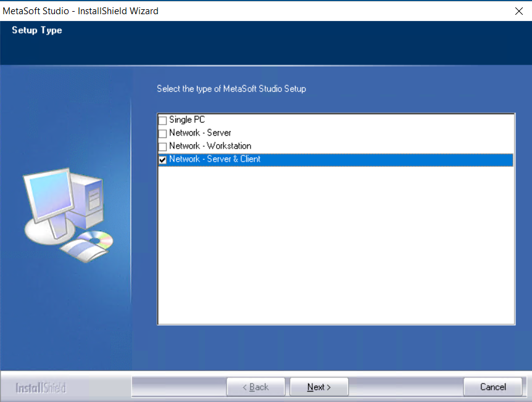Screen dimensions: 532x402
Task: Uncheck the Network - Server & Client checkbox
Action: click(162, 160)
